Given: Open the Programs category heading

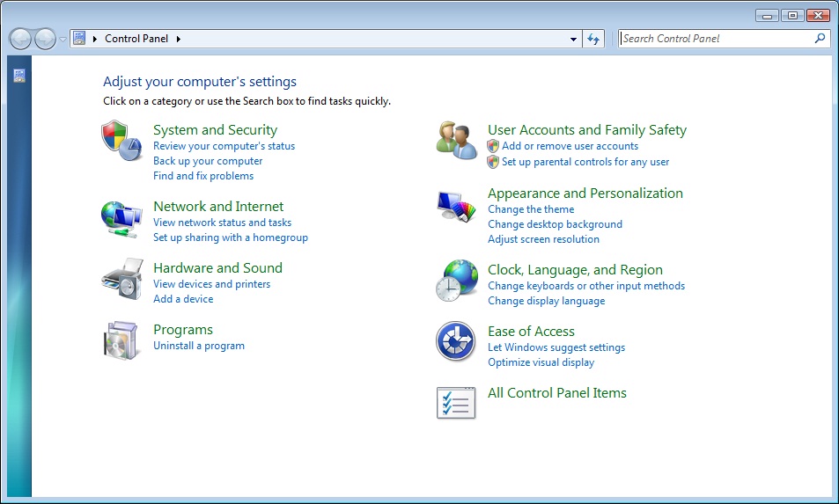Looking at the screenshot, I should tap(183, 330).
